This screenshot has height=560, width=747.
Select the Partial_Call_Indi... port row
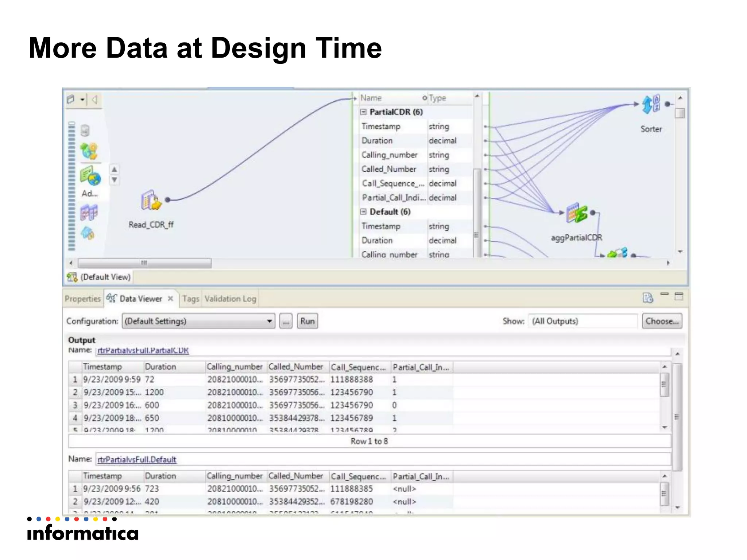tap(415, 198)
